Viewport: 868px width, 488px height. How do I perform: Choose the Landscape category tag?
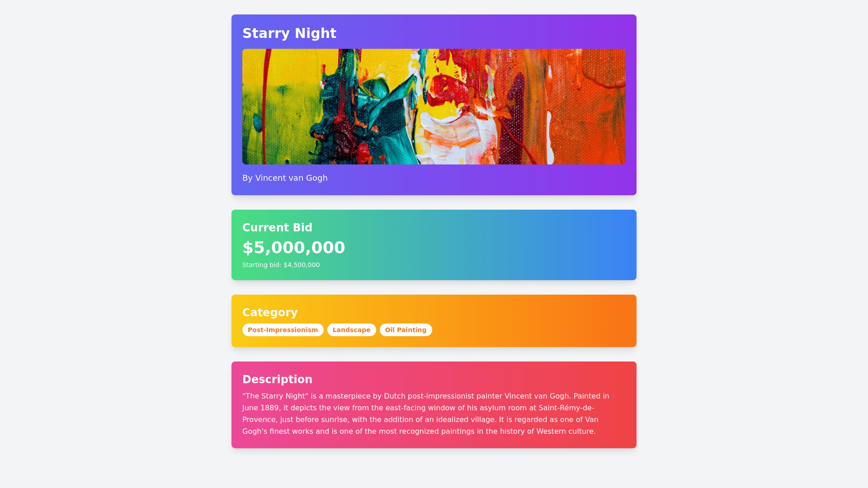(x=351, y=330)
